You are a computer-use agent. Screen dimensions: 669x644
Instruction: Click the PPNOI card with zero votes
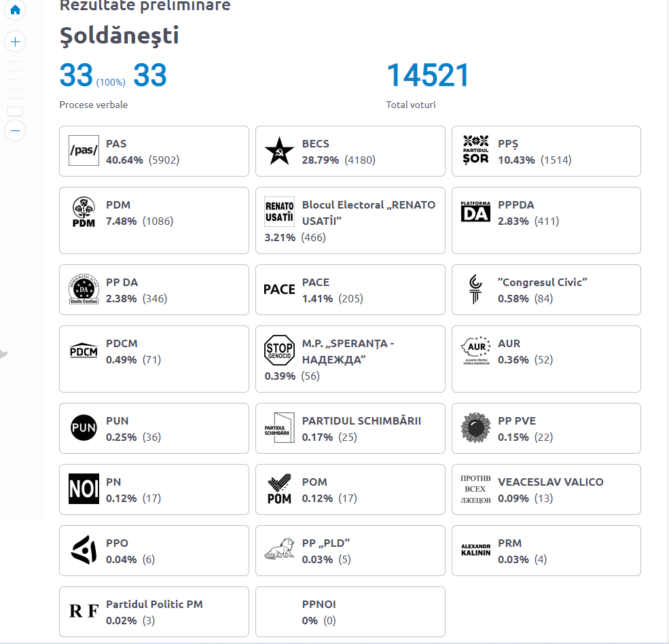350,611
